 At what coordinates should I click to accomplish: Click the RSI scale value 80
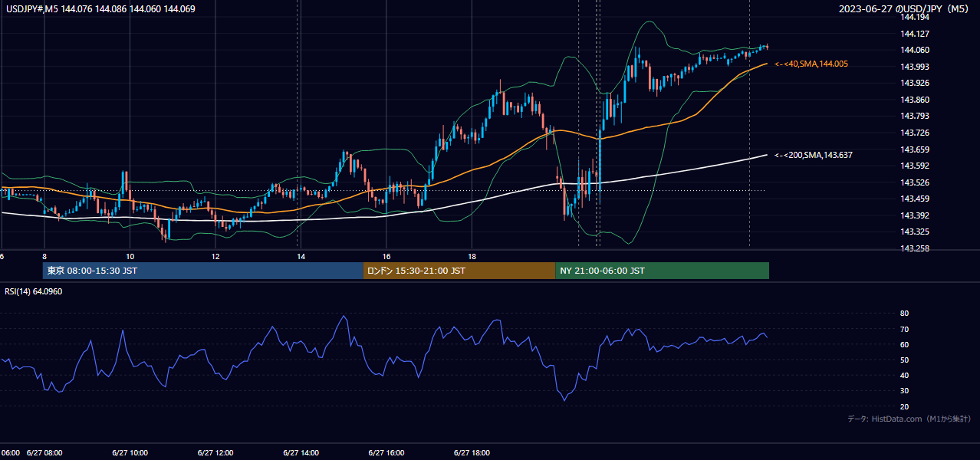tap(904, 314)
